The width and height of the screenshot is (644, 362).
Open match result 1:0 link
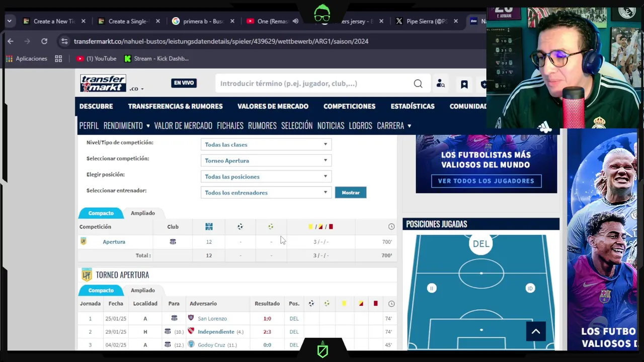tap(267, 319)
